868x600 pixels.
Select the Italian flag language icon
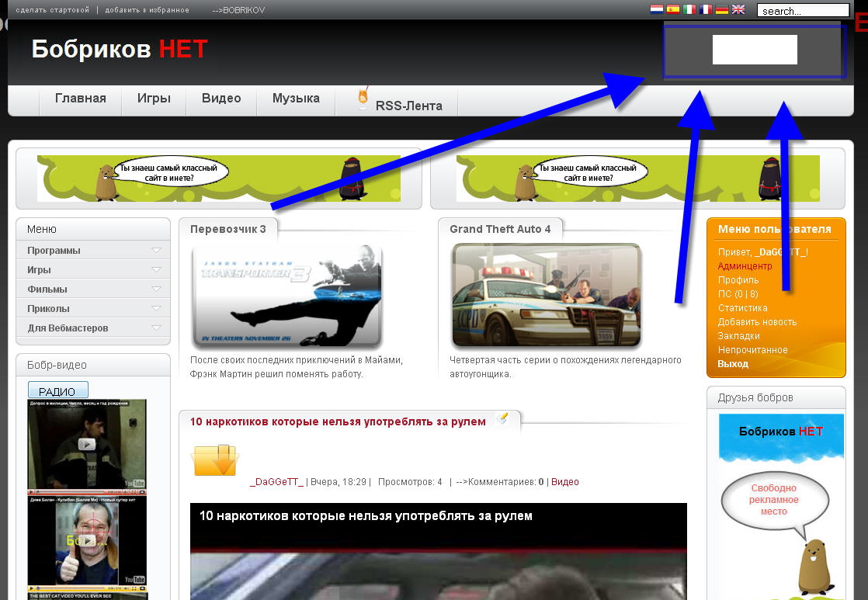[689, 9]
